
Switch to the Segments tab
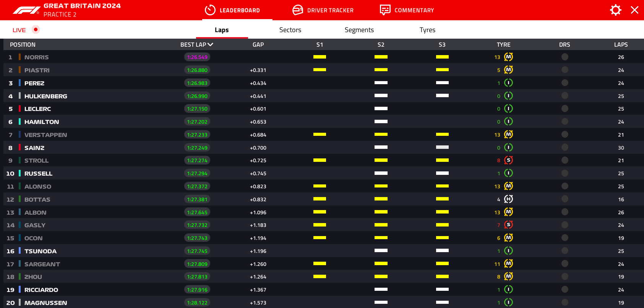(359, 30)
